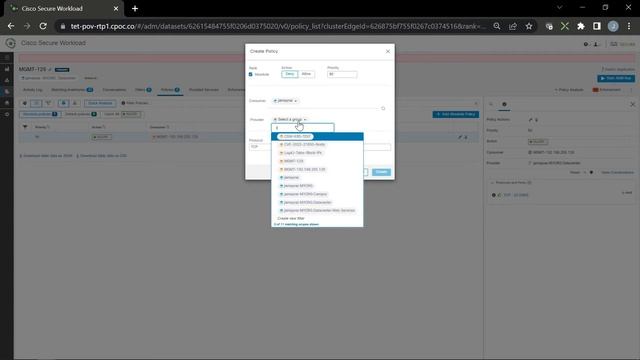
Task: Click the Filter Policies field
Action: pyautogui.click(x=137, y=103)
